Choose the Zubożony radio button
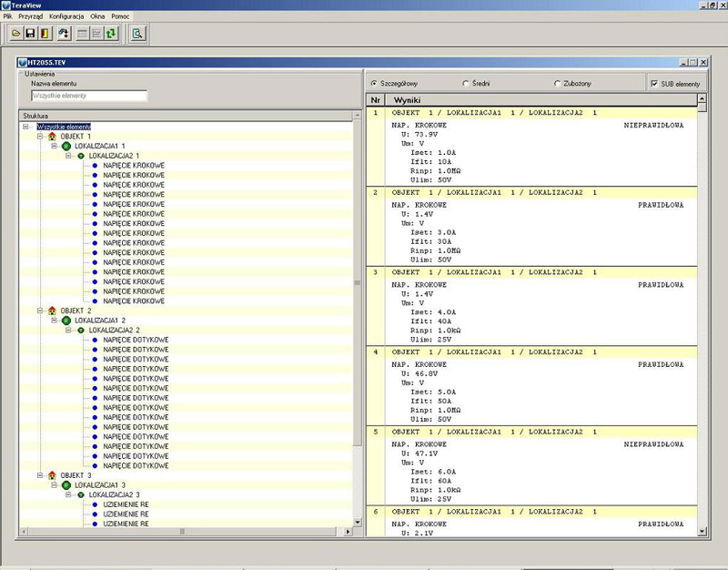 (x=557, y=83)
